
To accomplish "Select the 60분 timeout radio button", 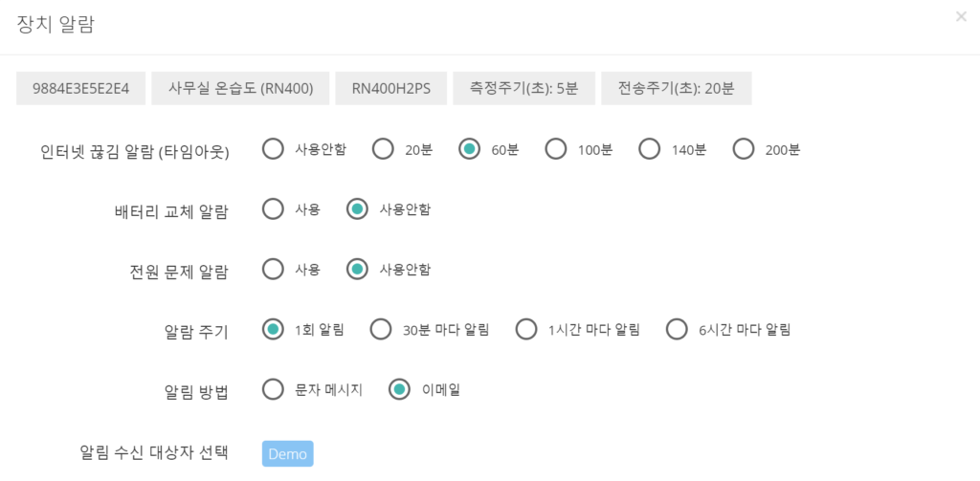I will click(469, 149).
